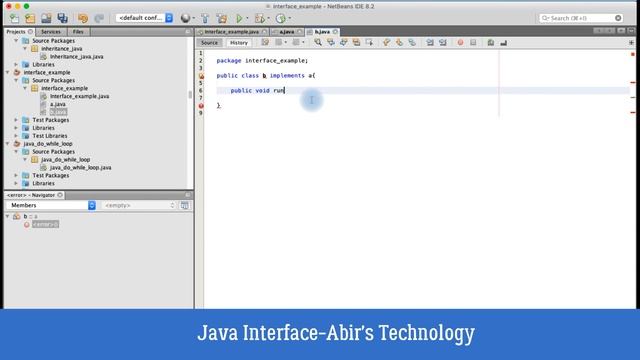The width and height of the screenshot is (640, 360).
Task: Click the Previous Bookmark icon
Action: [386, 42]
